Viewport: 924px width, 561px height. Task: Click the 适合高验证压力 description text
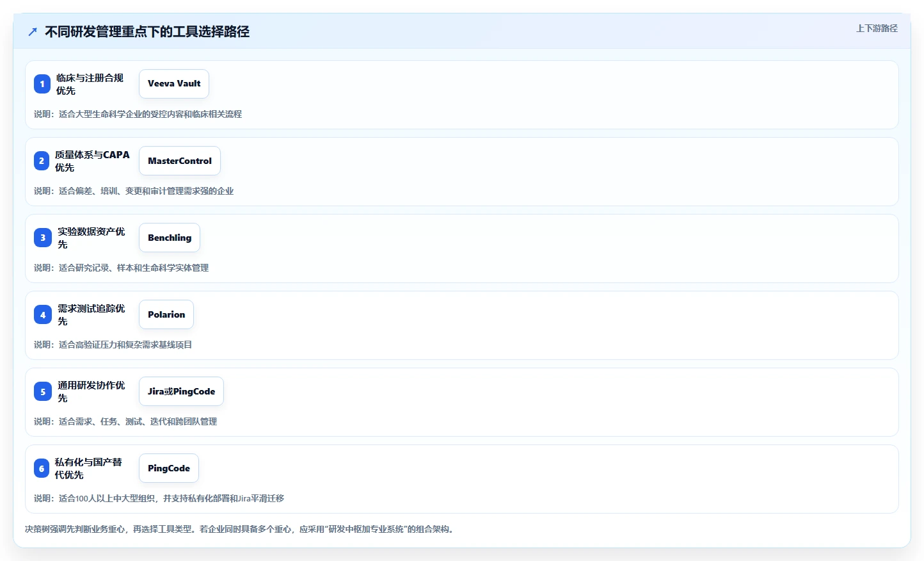[113, 345]
